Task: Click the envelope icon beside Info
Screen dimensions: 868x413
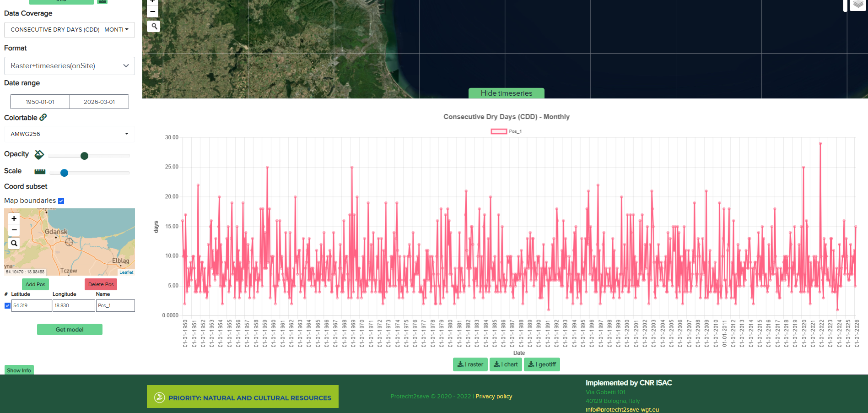Action: (x=102, y=2)
